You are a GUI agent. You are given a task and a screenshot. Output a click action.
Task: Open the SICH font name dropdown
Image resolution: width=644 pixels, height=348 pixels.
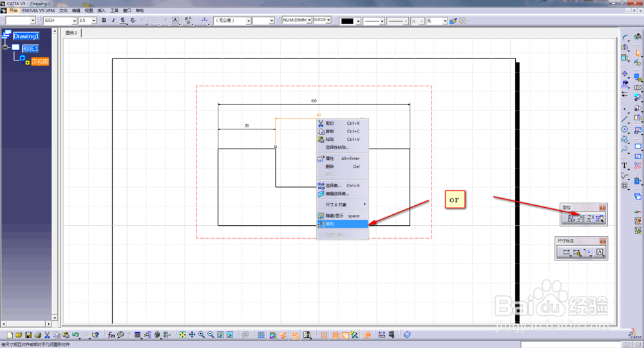tap(74, 21)
